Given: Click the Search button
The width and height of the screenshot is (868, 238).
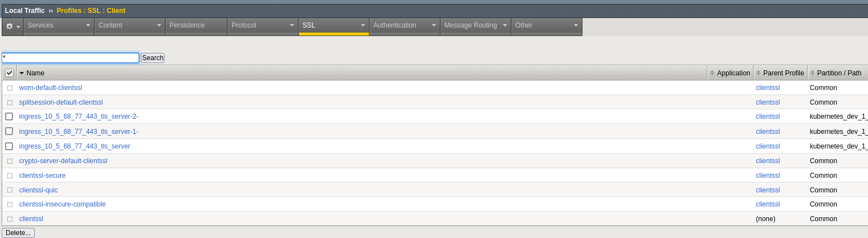Looking at the screenshot, I should coord(153,58).
